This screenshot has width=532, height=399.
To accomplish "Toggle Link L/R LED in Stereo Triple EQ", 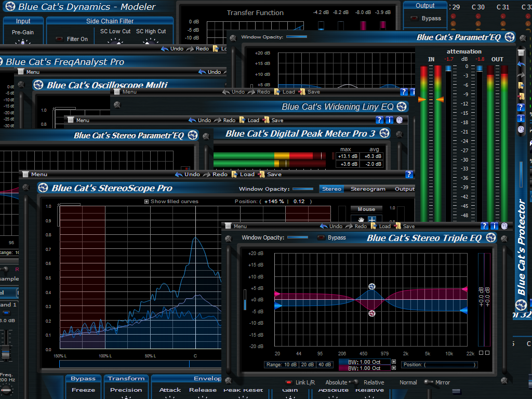I will click(x=289, y=382).
